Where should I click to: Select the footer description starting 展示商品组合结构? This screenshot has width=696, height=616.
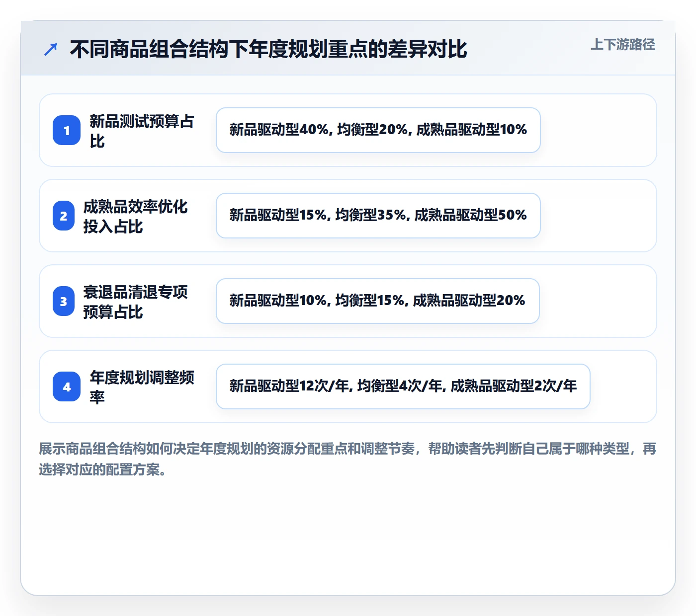[348, 459]
